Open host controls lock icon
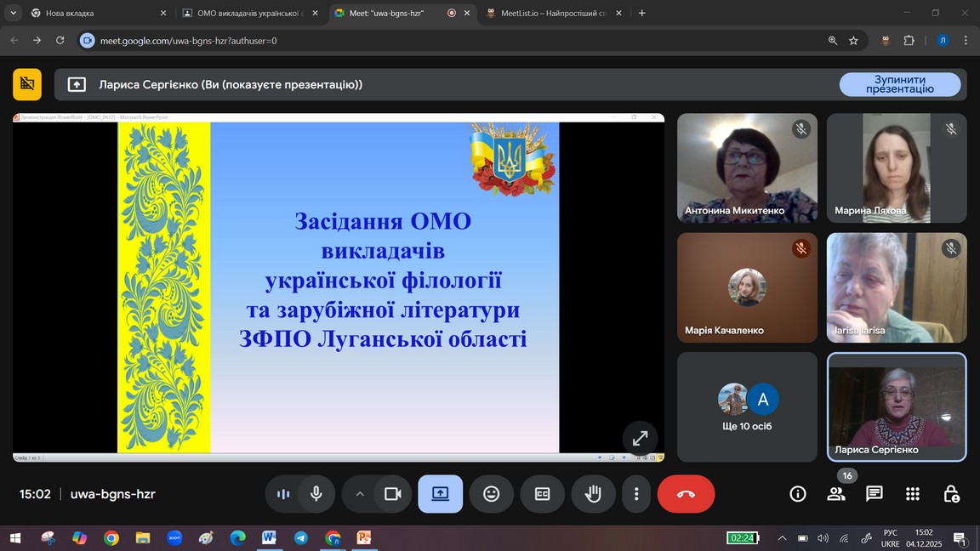 tap(951, 494)
